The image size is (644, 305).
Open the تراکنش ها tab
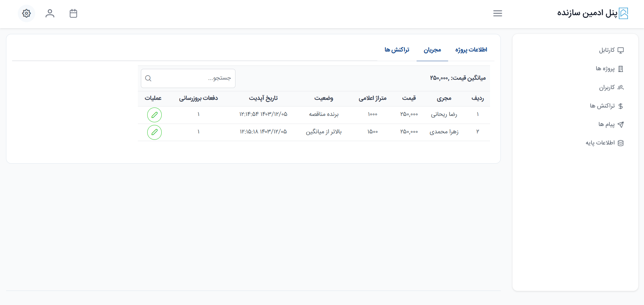[x=397, y=50]
